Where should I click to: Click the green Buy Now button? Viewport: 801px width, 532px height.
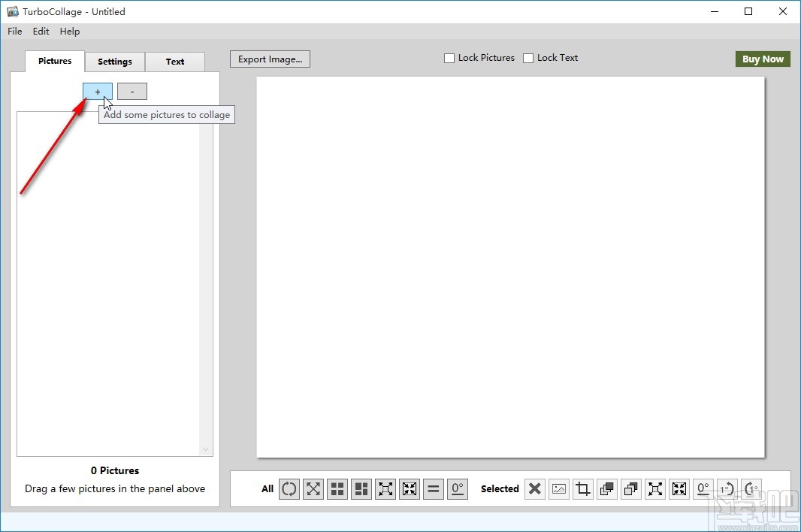coord(763,59)
